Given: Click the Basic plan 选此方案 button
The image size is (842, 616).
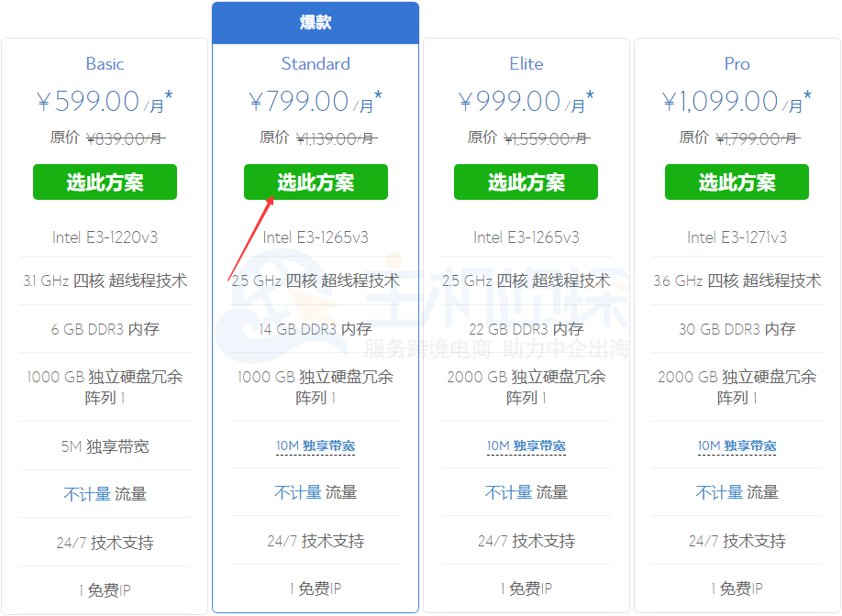Looking at the screenshot, I should (x=104, y=181).
